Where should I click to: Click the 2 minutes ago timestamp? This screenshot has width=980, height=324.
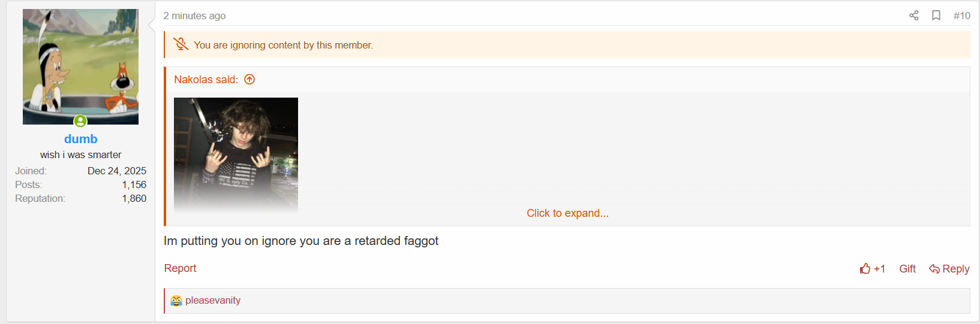tap(194, 16)
